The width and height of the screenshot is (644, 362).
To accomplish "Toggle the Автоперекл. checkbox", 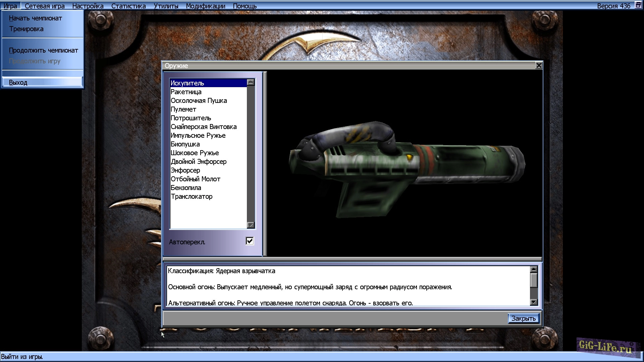I will tap(250, 241).
